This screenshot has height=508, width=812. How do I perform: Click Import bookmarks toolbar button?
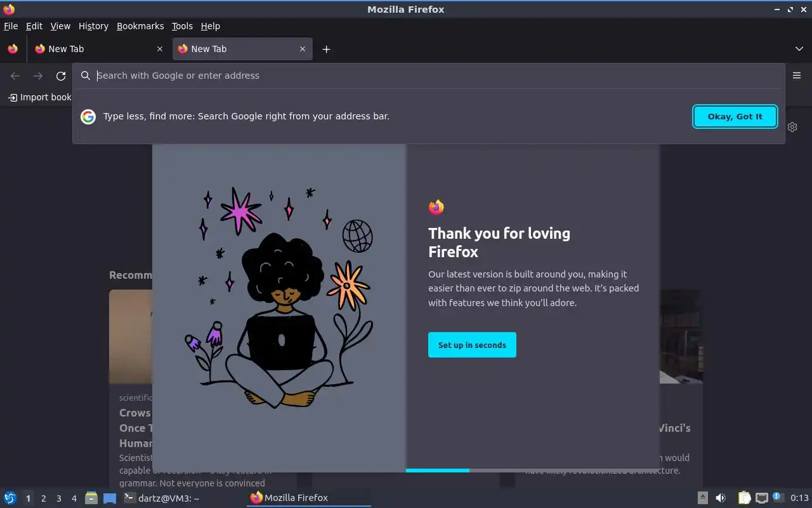pos(40,97)
